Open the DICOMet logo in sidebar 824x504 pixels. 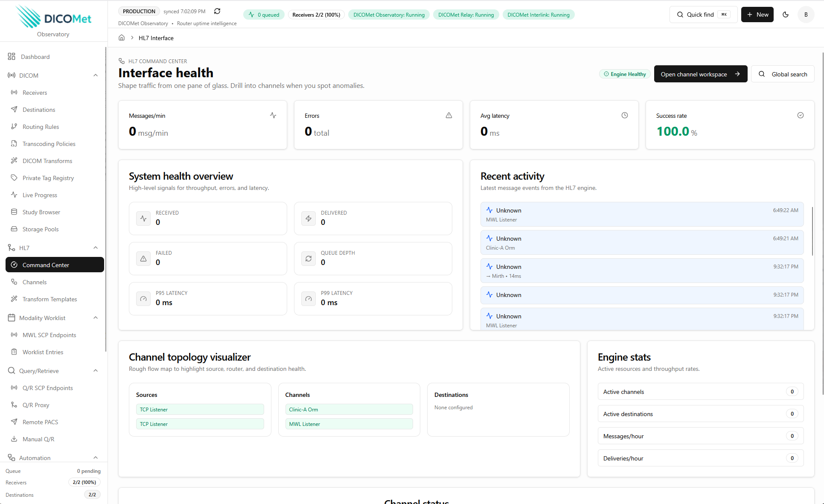coord(53,17)
